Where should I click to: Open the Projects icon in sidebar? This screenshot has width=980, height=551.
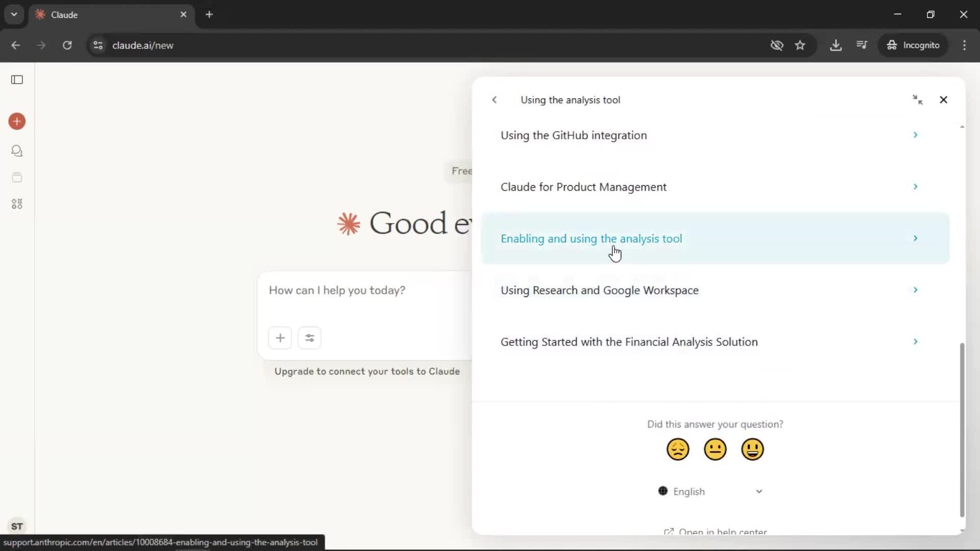click(17, 178)
